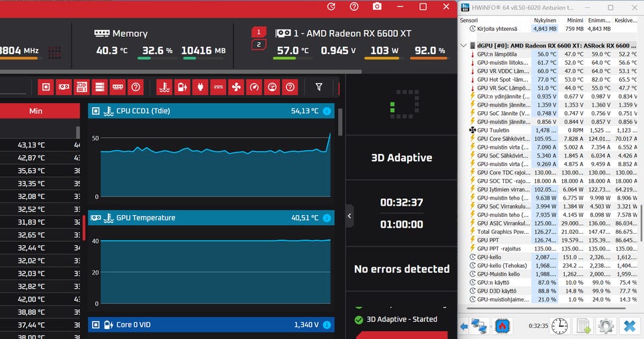Click the restart icon in OCCT title bar

click(331, 7)
